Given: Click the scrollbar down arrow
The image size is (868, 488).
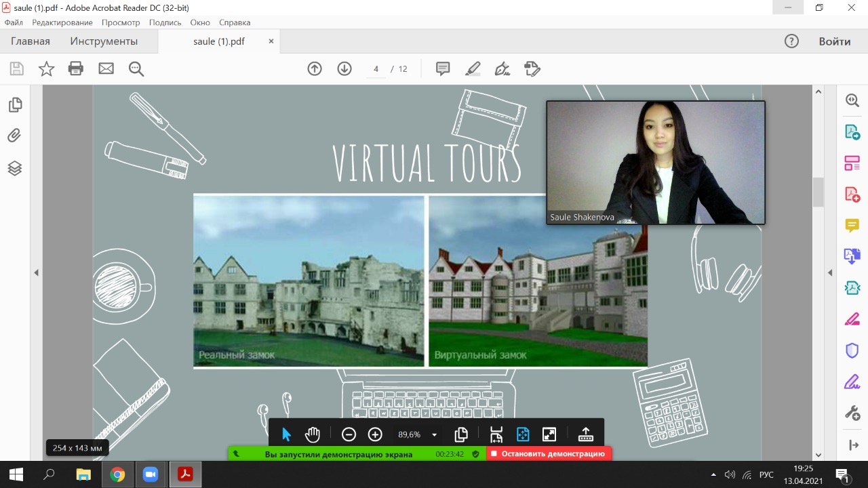Looking at the screenshot, I should tap(818, 455).
